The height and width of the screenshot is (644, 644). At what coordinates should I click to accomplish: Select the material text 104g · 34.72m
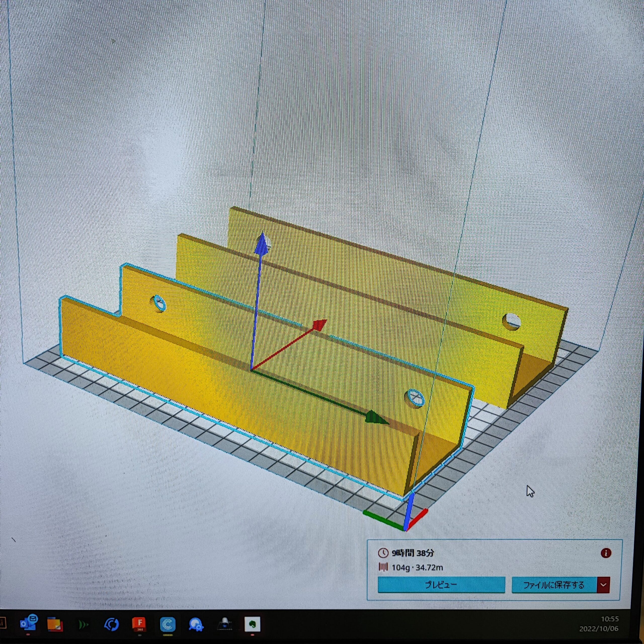(417, 567)
